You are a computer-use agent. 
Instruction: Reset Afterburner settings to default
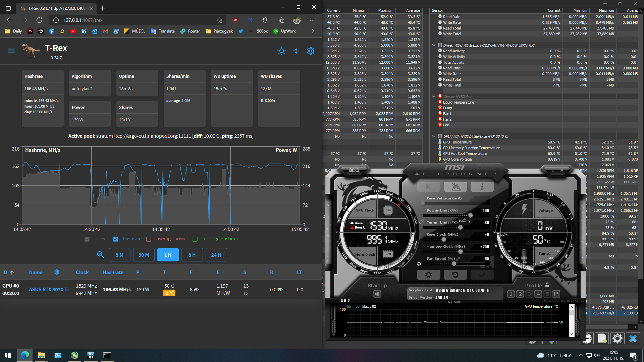pyautogui.click(x=455, y=275)
